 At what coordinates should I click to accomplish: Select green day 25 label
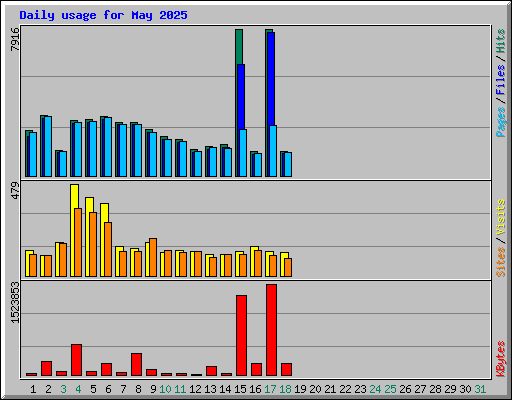click(390, 389)
